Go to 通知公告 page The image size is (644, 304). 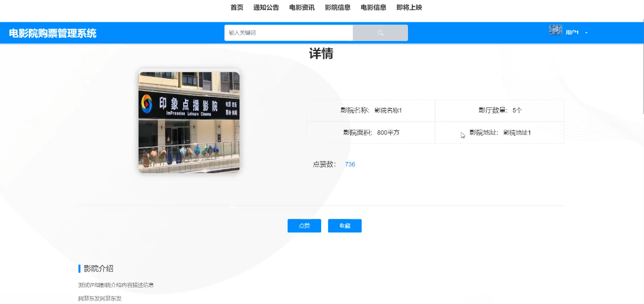(x=266, y=8)
